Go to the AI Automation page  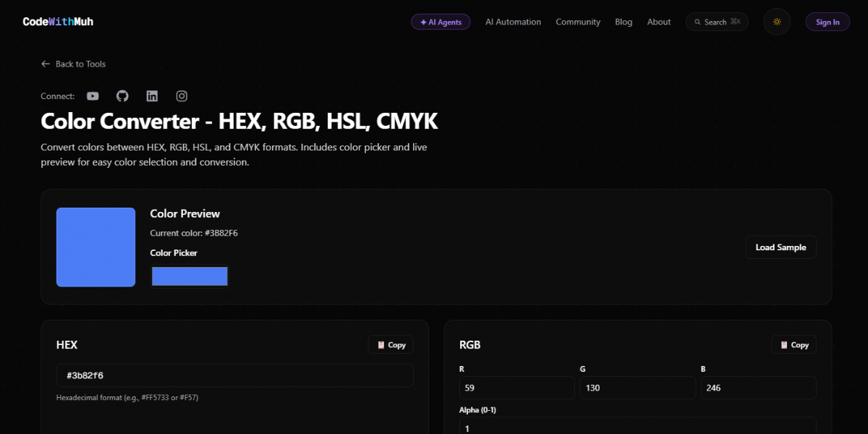tap(513, 22)
